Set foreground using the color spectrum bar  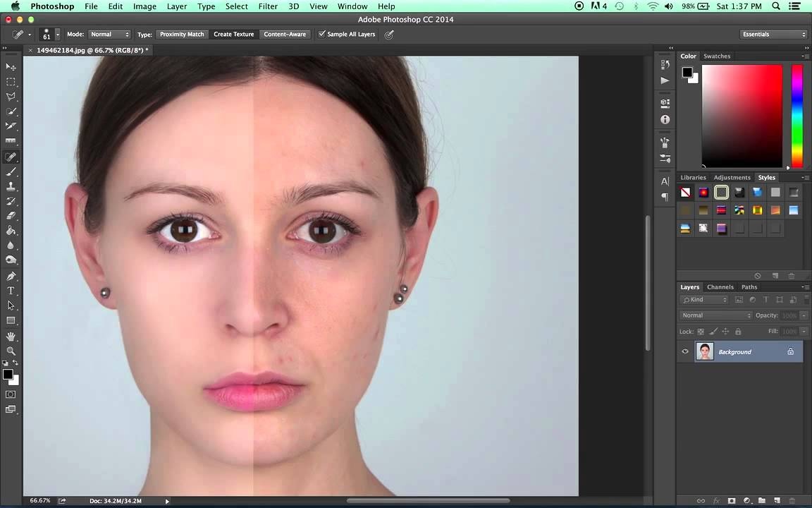(x=796, y=113)
